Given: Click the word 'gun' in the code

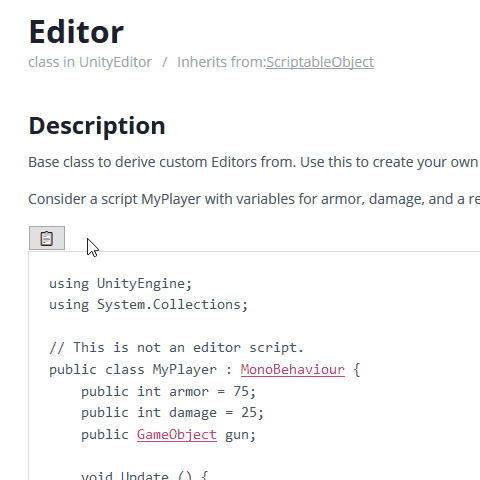Looking at the screenshot, I should [237, 435].
